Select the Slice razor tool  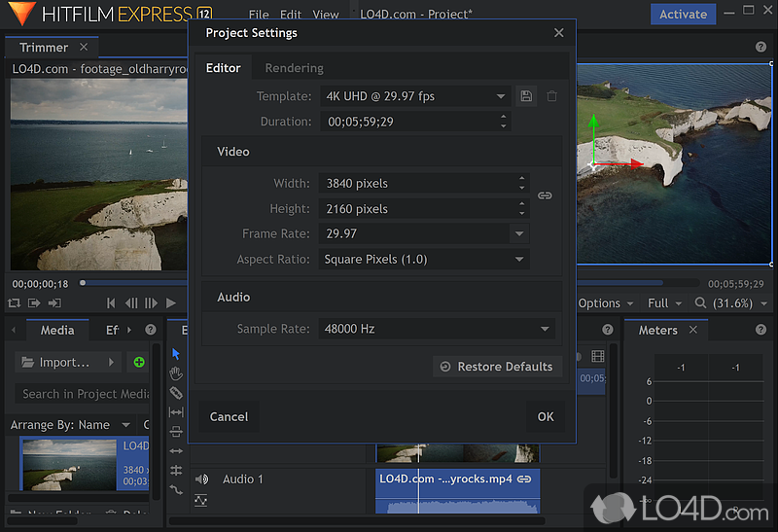click(176, 393)
